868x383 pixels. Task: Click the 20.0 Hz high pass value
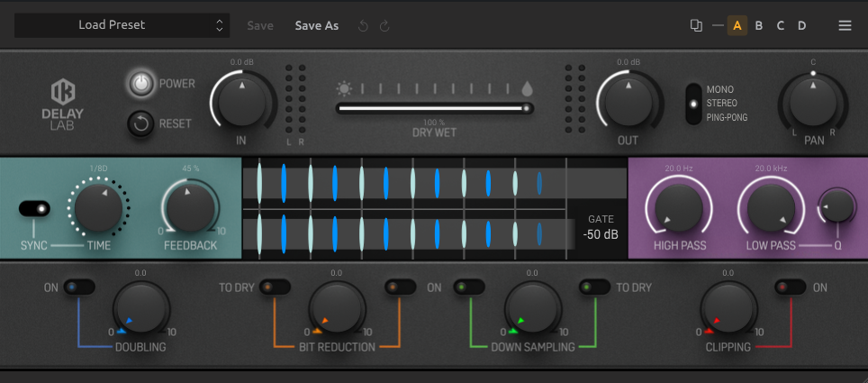coord(679,169)
